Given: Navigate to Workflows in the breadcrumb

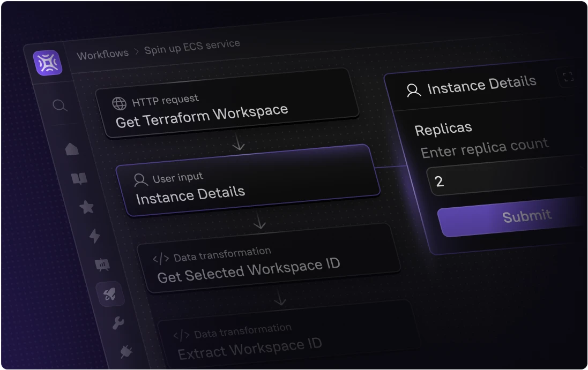Looking at the screenshot, I should point(102,54).
